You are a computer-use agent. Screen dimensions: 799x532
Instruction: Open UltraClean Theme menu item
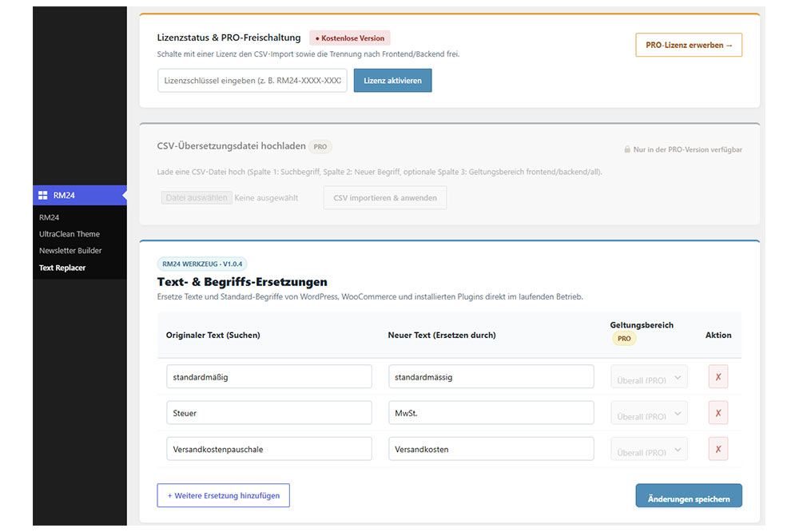70,234
